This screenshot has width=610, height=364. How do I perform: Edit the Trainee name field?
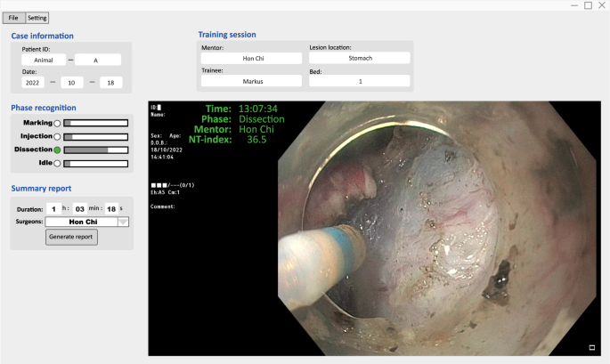tap(251, 81)
